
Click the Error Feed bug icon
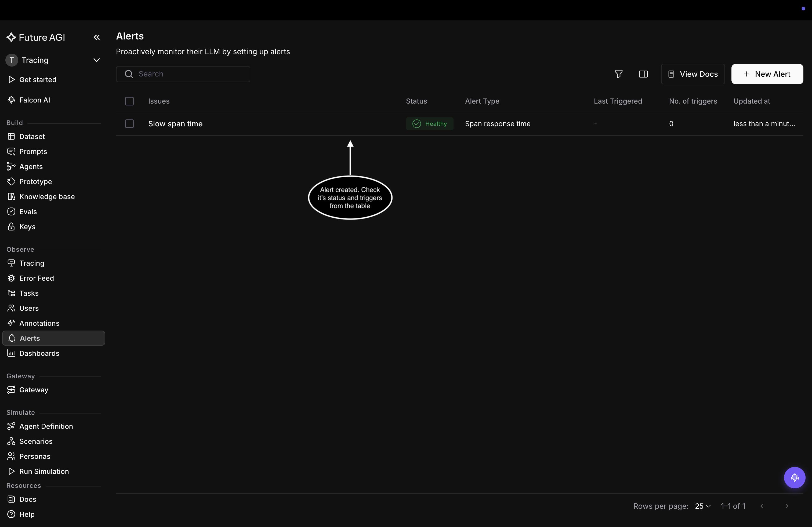click(x=11, y=278)
